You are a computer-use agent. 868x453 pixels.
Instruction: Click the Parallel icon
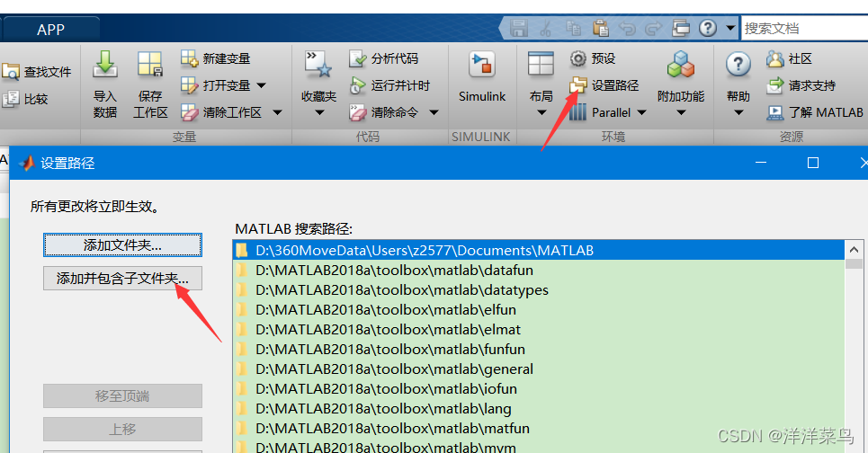coord(578,112)
